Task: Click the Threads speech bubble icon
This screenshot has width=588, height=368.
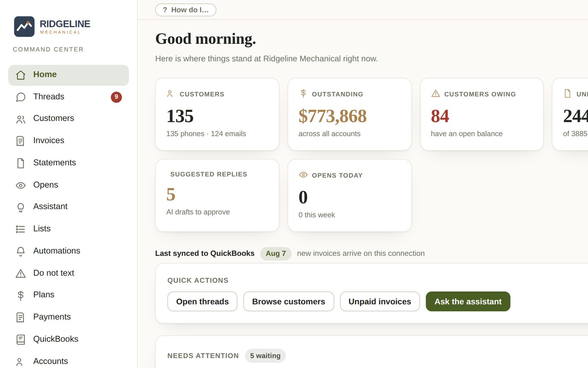Action: tap(21, 97)
